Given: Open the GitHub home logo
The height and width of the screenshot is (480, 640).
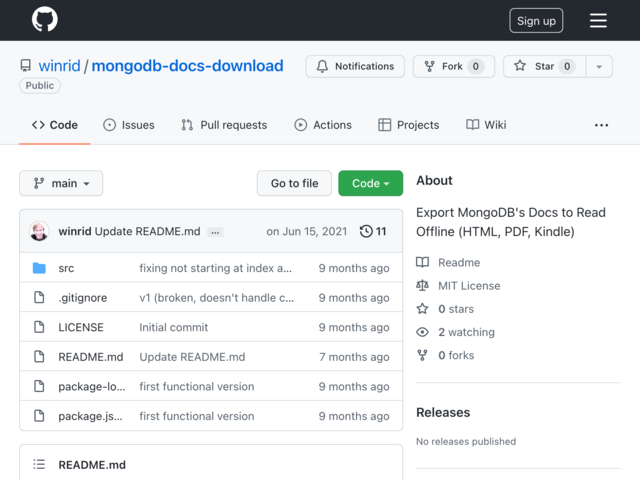Looking at the screenshot, I should (45, 20).
